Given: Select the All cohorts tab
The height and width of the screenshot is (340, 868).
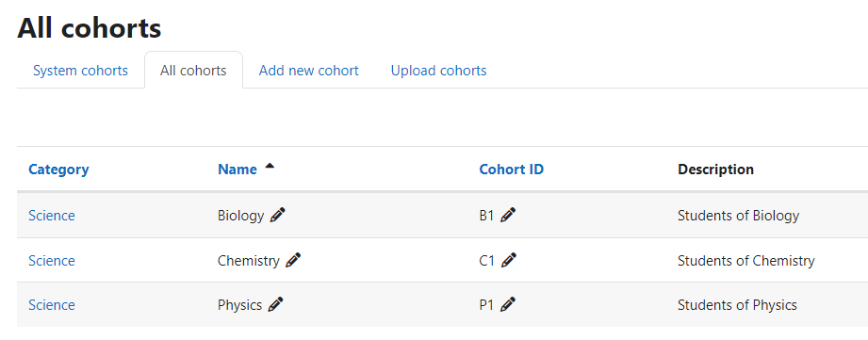Looking at the screenshot, I should pyautogui.click(x=193, y=71).
